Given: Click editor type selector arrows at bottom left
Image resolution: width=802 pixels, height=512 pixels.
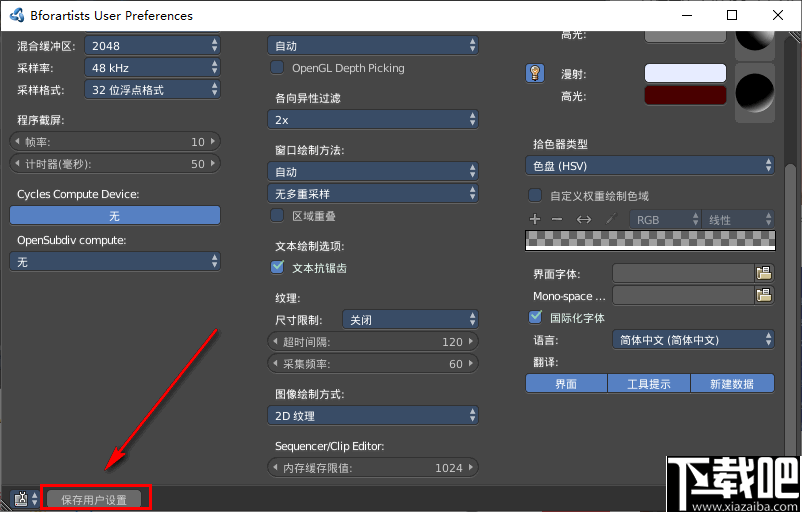Looking at the screenshot, I should coord(35,499).
